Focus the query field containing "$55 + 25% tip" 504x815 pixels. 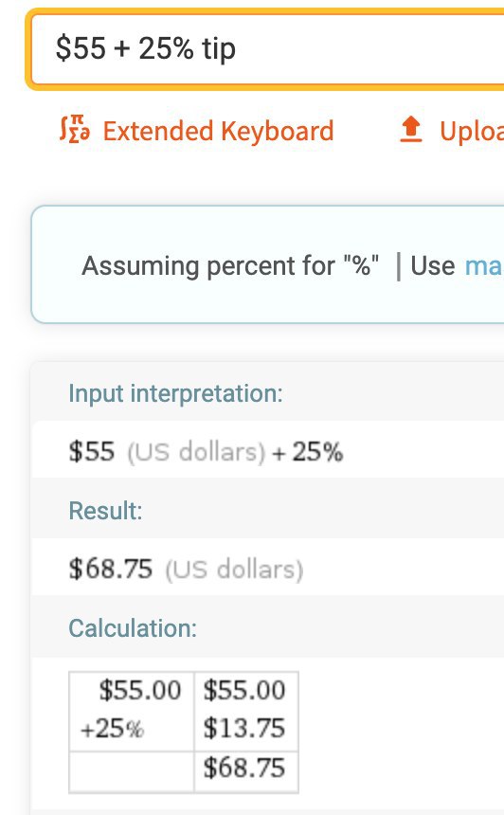click(267, 49)
